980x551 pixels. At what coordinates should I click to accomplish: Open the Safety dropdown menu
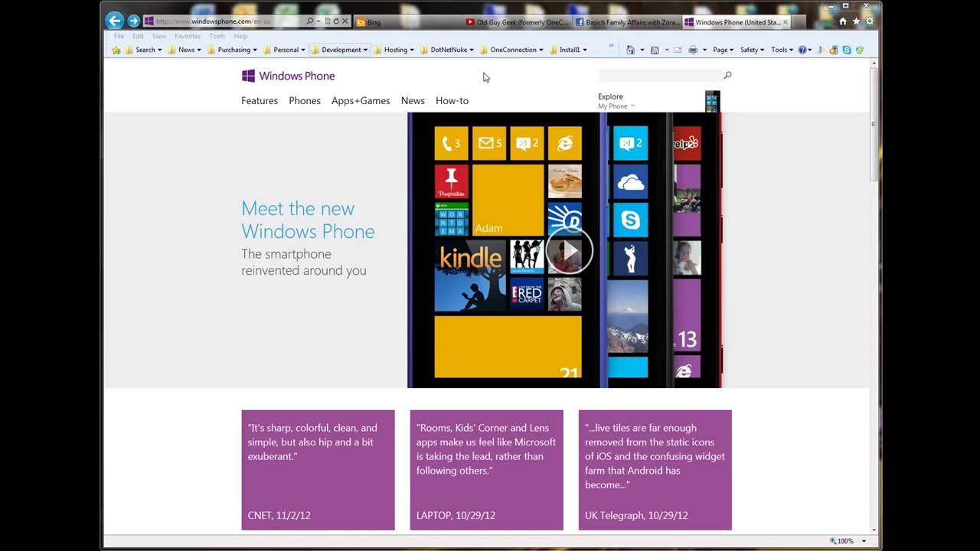[x=752, y=50]
